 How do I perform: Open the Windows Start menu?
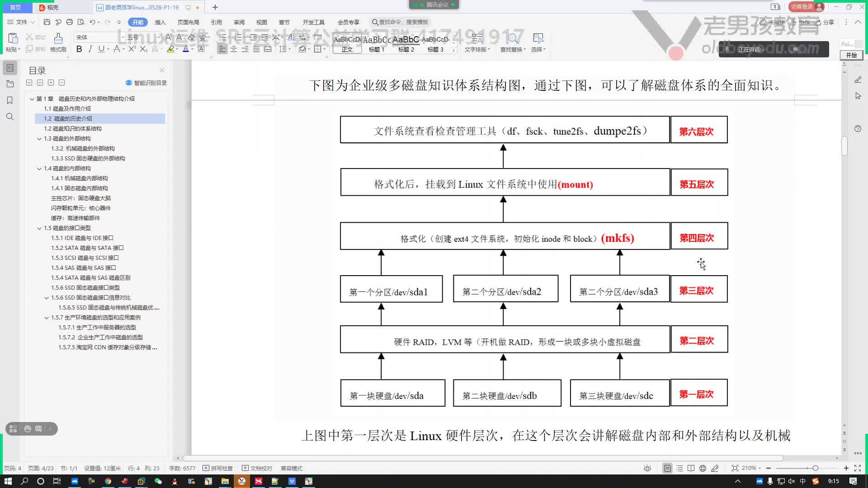tap(8, 481)
